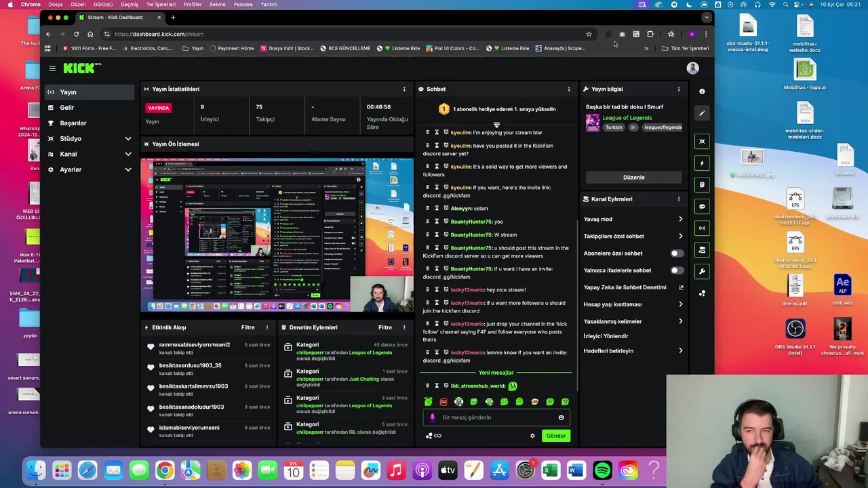Open Yapay Zeka ile Sohbet Denetimi link
Image resolution: width=868 pixels, height=488 pixels.
[x=633, y=287]
